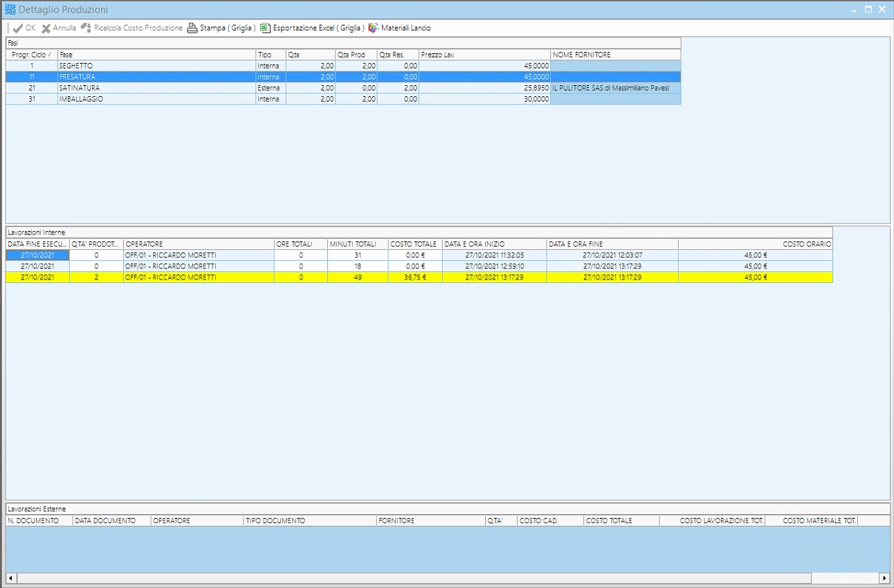Click OPERATORE header in Lavorazioni Interne
The image size is (894, 588).
[x=199, y=244]
